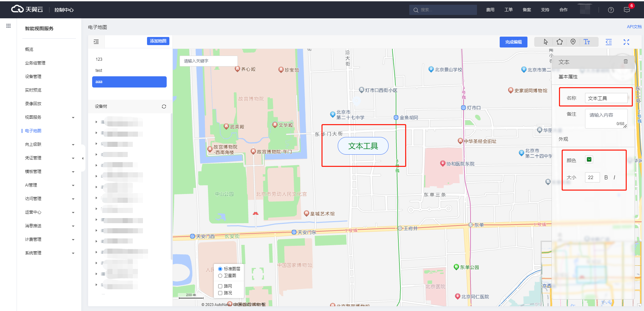This screenshot has width=644, height=311.
Task: Refresh the device tree
Action: (164, 106)
